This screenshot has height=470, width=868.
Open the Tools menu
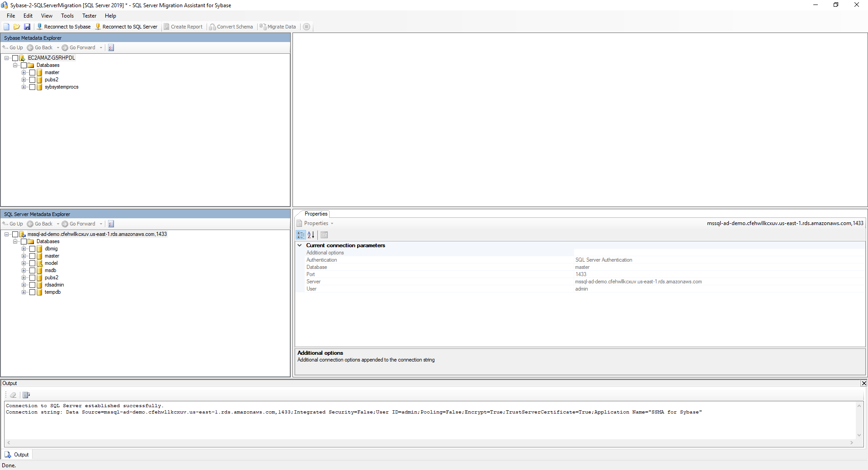(67, 16)
